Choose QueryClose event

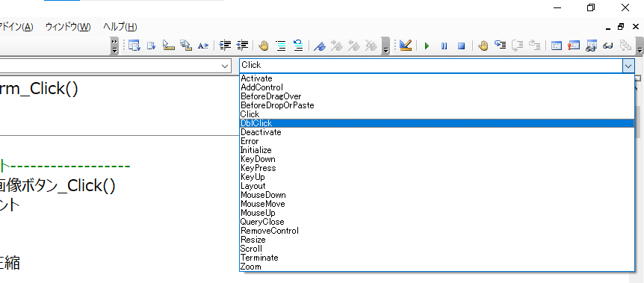[437, 222]
